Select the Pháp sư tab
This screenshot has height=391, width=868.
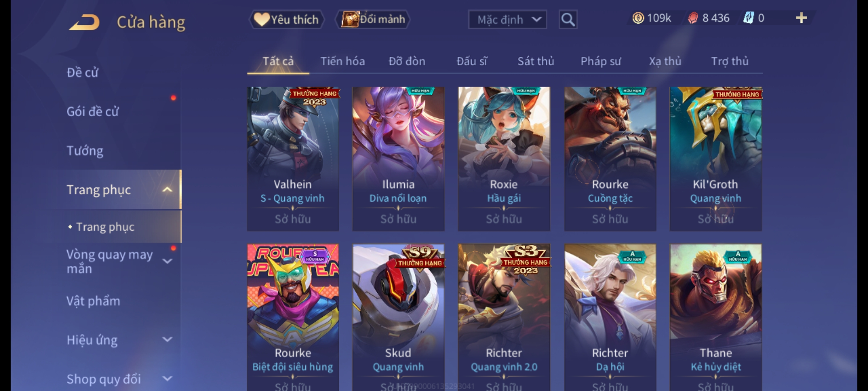tap(601, 62)
